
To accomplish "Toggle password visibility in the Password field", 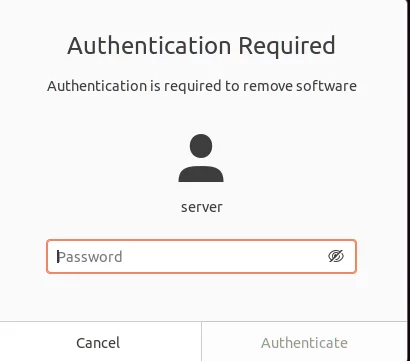I will coord(336,256).
